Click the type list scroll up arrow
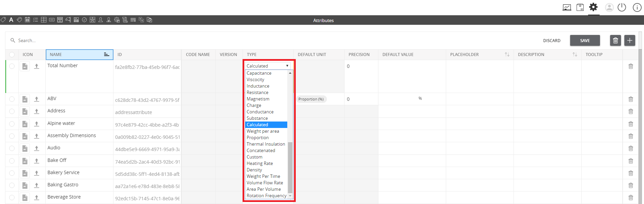 (x=290, y=73)
